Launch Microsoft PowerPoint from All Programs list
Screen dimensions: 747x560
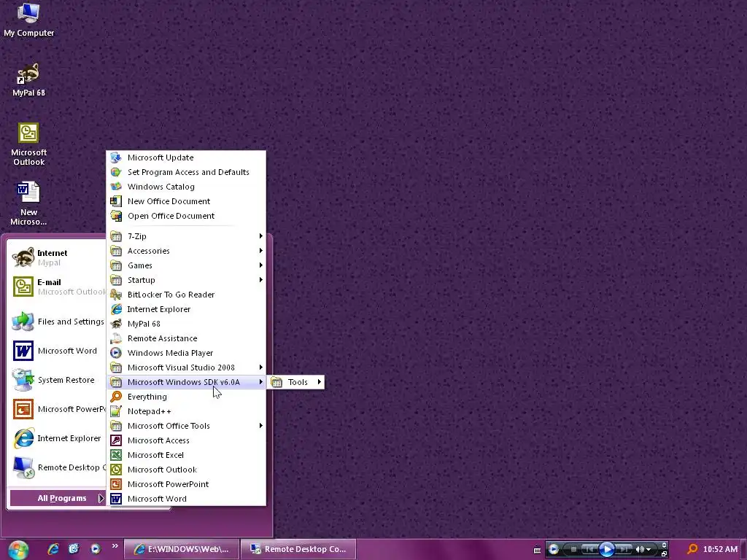186,484
